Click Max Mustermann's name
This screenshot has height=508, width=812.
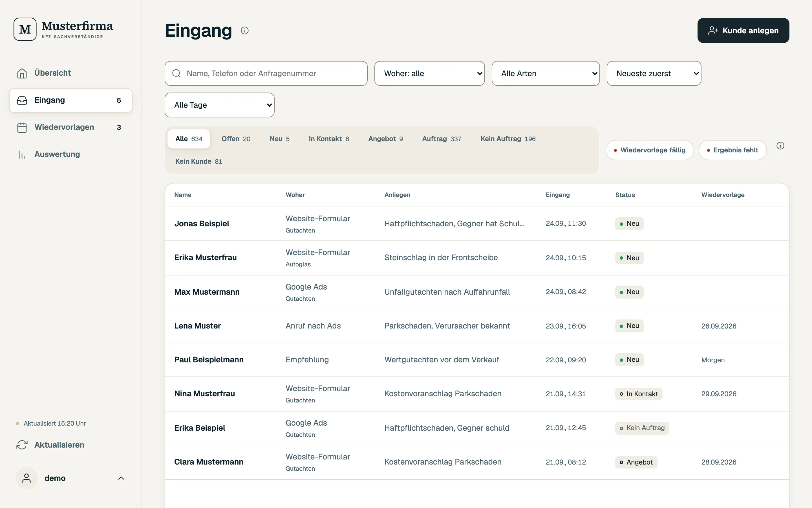tap(207, 292)
